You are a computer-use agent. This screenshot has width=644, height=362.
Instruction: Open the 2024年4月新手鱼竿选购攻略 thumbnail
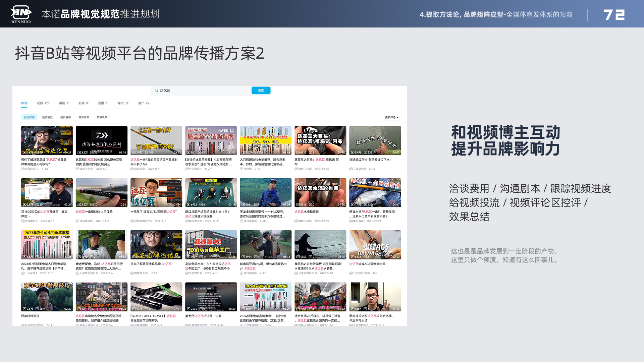[266, 297]
